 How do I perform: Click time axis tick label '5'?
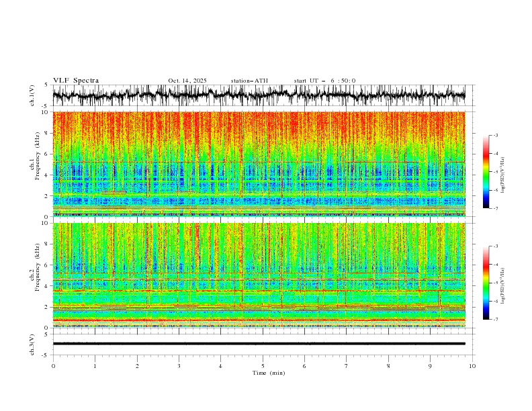point(263,366)
